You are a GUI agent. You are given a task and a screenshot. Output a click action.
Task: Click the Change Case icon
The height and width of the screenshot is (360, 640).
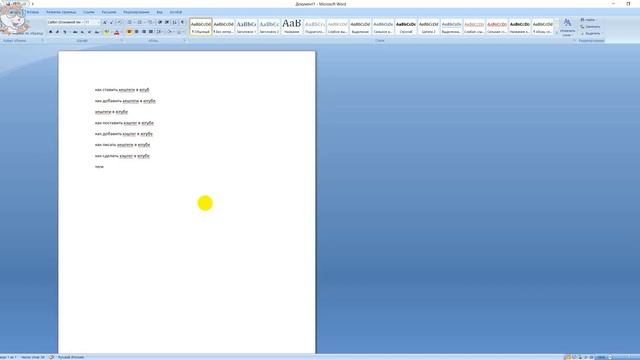tap(97, 32)
